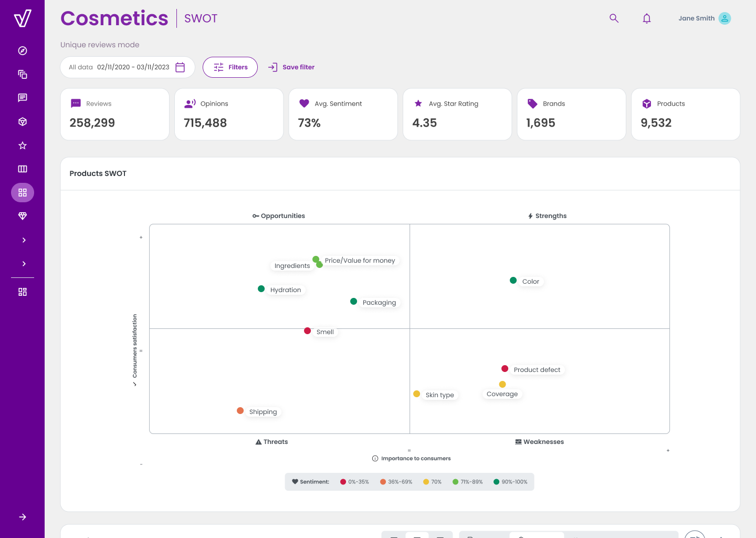The image size is (756, 538).
Task: Click the Weaknesses quadrant heading
Action: point(540,442)
